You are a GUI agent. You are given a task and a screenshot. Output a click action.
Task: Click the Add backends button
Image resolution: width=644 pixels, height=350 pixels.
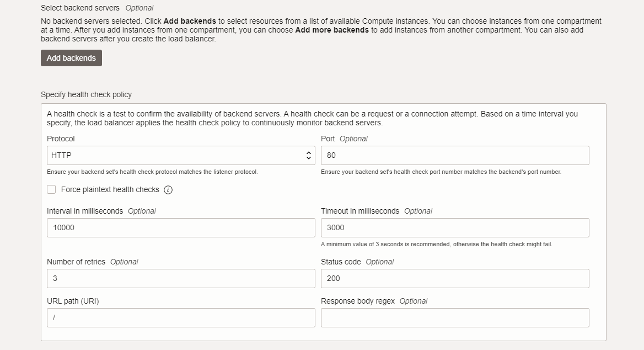click(x=71, y=57)
